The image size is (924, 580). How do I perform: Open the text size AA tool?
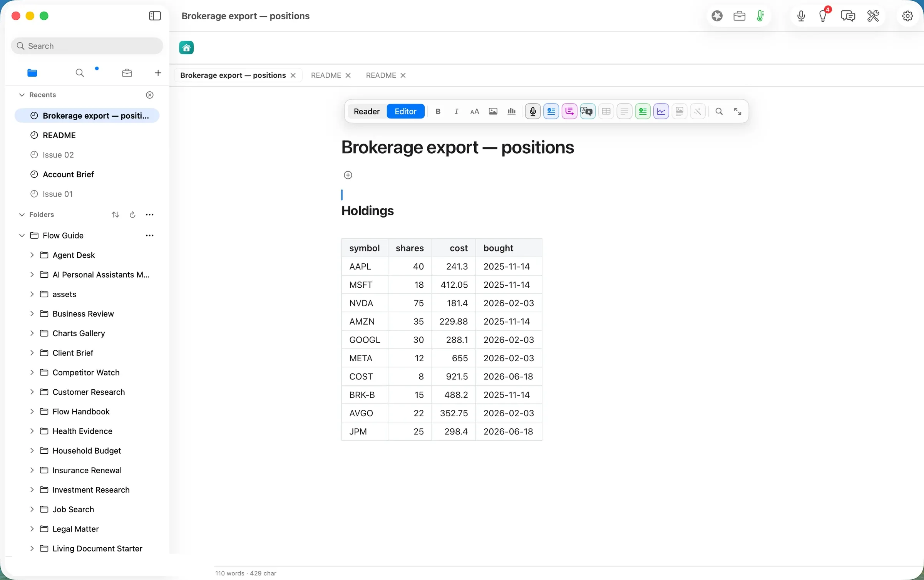coord(474,111)
